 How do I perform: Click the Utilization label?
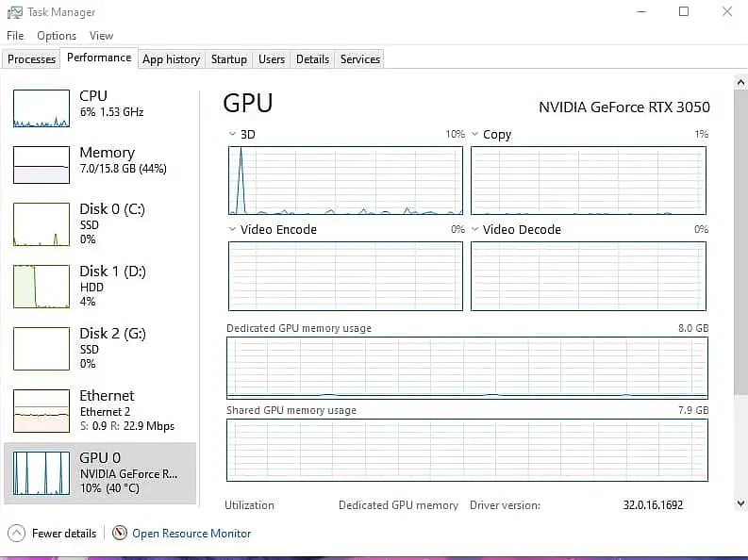pos(249,504)
